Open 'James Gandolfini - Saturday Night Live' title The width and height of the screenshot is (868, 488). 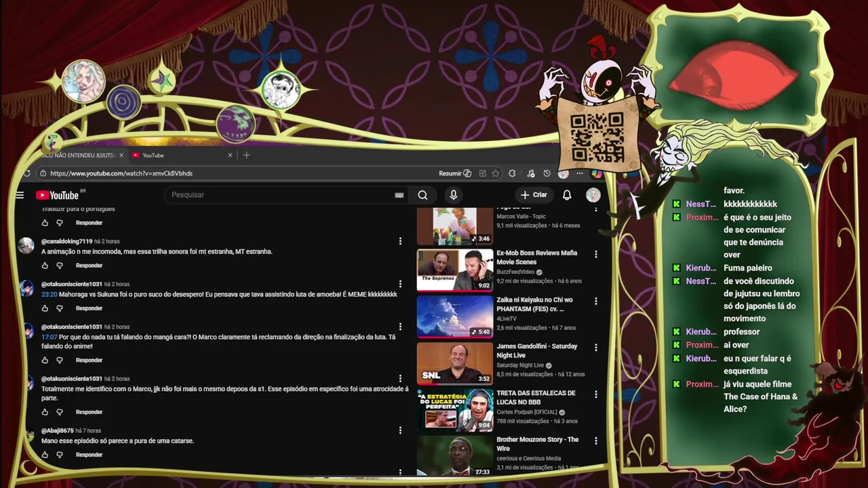[536, 350]
